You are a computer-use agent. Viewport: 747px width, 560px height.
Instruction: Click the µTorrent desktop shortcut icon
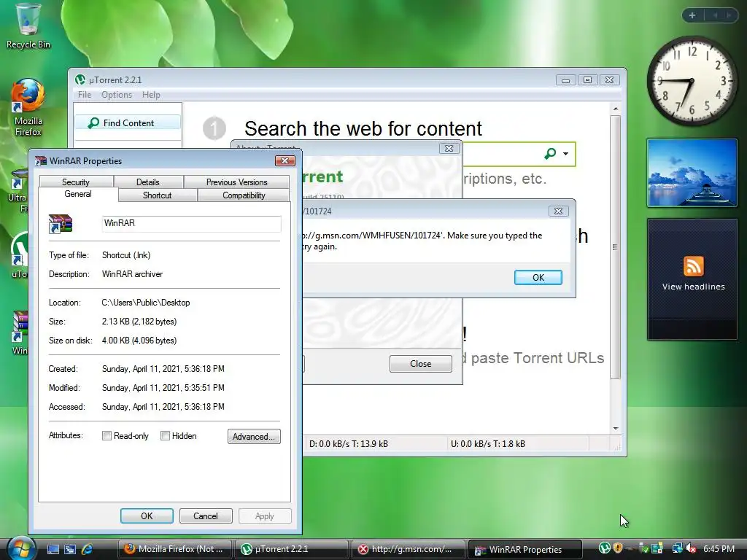19,254
